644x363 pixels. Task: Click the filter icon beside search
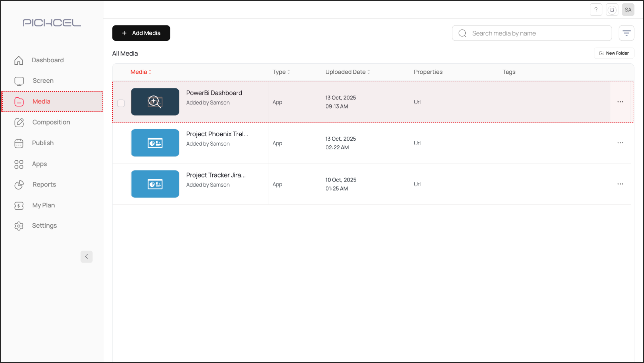coord(626,33)
